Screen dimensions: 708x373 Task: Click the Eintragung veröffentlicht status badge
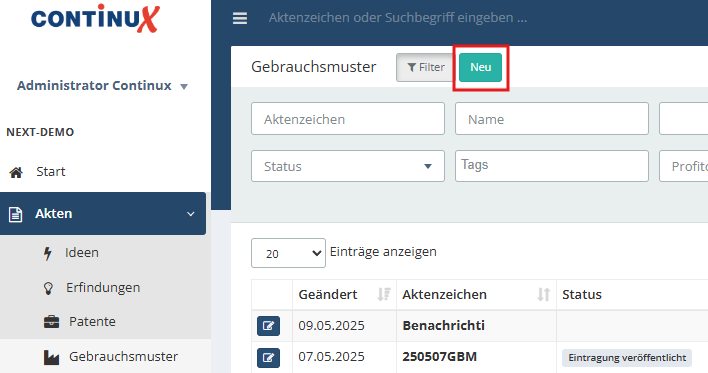(627, 358)
